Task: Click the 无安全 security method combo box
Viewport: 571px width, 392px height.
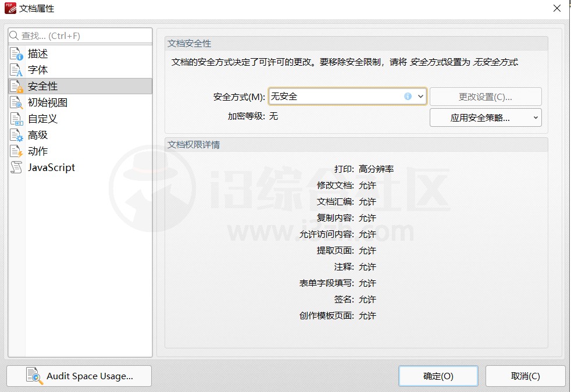Action: [347, 97]
